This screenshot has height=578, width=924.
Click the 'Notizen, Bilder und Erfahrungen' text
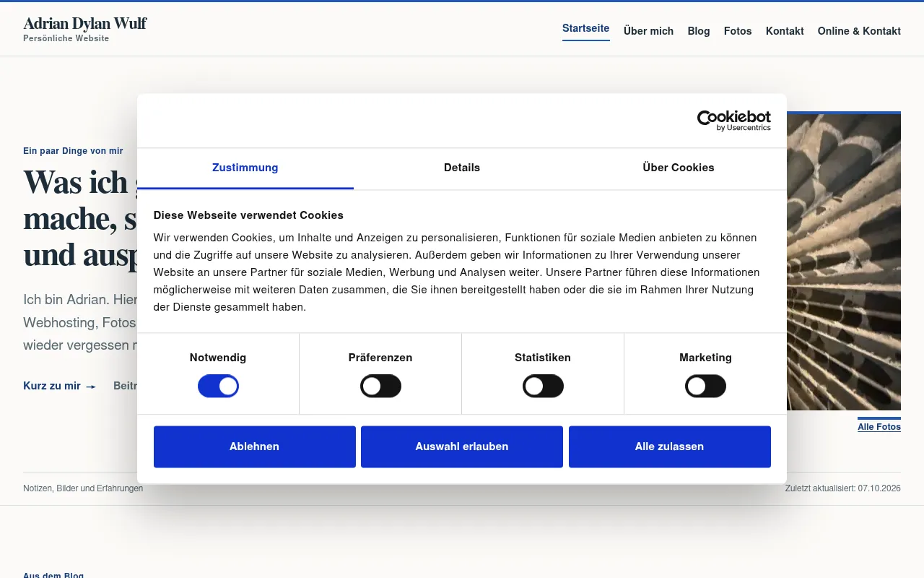pyautogui.click(x=83, y=488)
